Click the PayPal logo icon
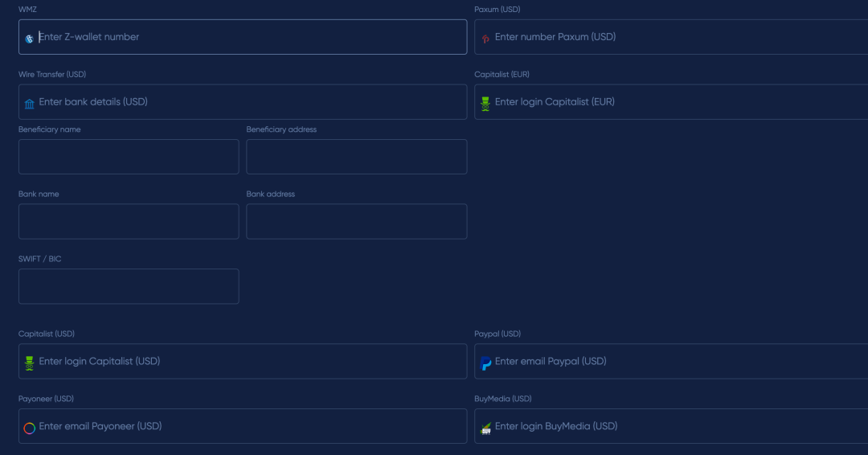This screenshot has width=868, height=455. click(x=485, y=363)
